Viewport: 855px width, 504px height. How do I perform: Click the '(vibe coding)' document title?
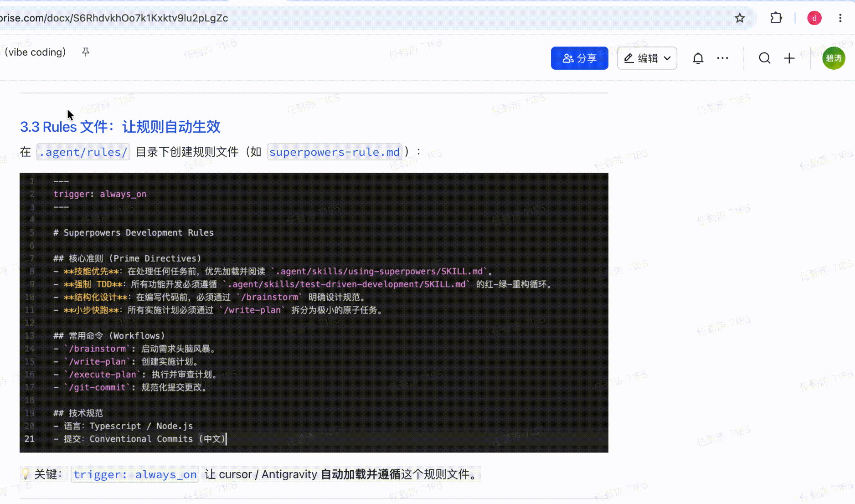click(x=35, y=52)
